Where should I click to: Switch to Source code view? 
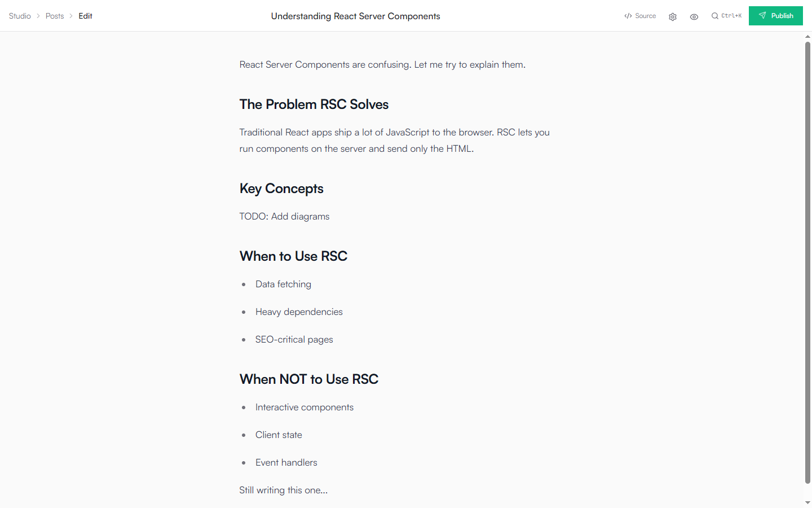(640, 16)
